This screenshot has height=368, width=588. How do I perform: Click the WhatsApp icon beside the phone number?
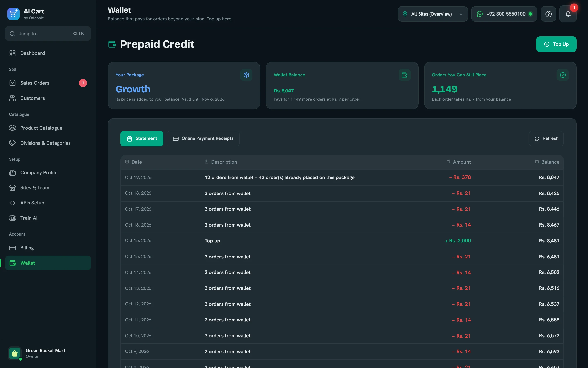point(480,14)
